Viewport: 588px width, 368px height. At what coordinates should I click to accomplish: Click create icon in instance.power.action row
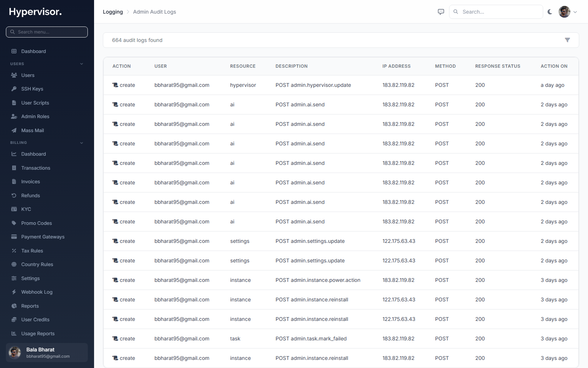coord(115,280)
